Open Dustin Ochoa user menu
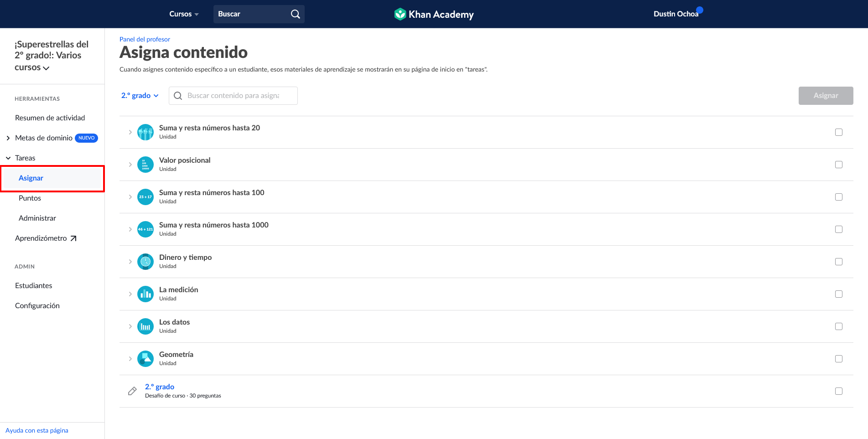The height and width of the screenshot is (439, 868). point(676,14)
